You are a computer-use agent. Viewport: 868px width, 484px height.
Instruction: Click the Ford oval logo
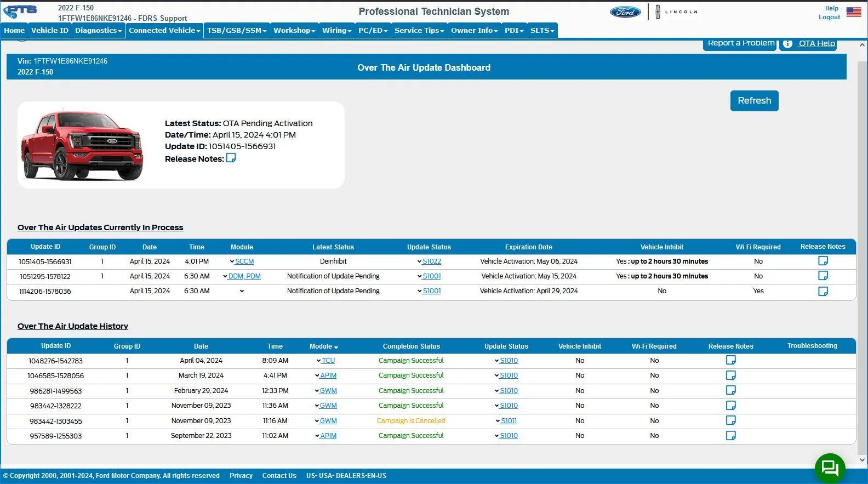pos(625,12)
